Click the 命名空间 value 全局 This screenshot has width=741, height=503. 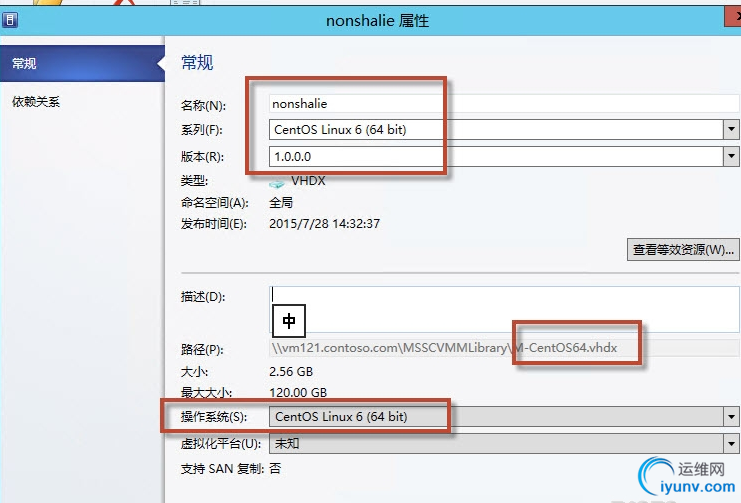pyautogui.click(x=281, y=203)
